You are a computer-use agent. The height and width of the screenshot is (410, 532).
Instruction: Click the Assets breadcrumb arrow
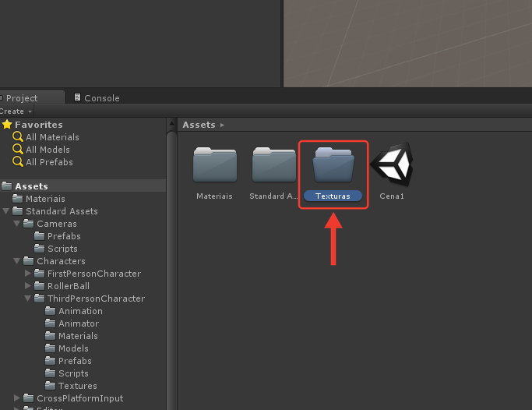(x=222, y=125)
